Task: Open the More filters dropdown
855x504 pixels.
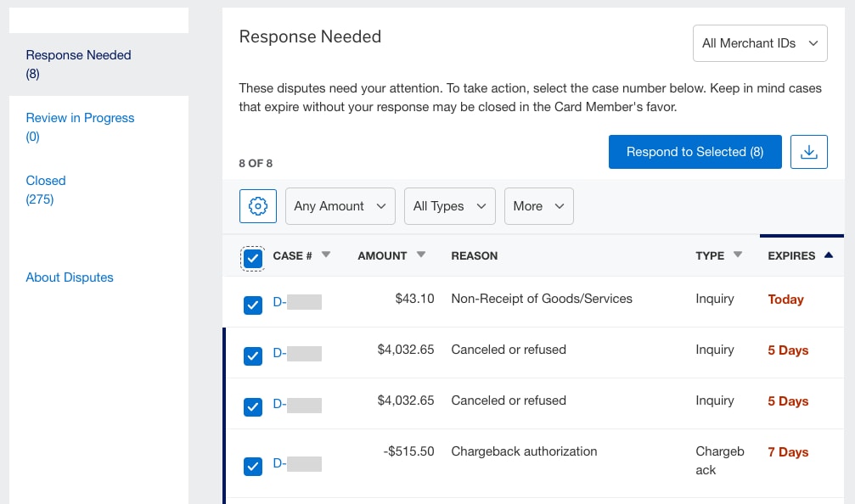Action: (x=538, y=205)
